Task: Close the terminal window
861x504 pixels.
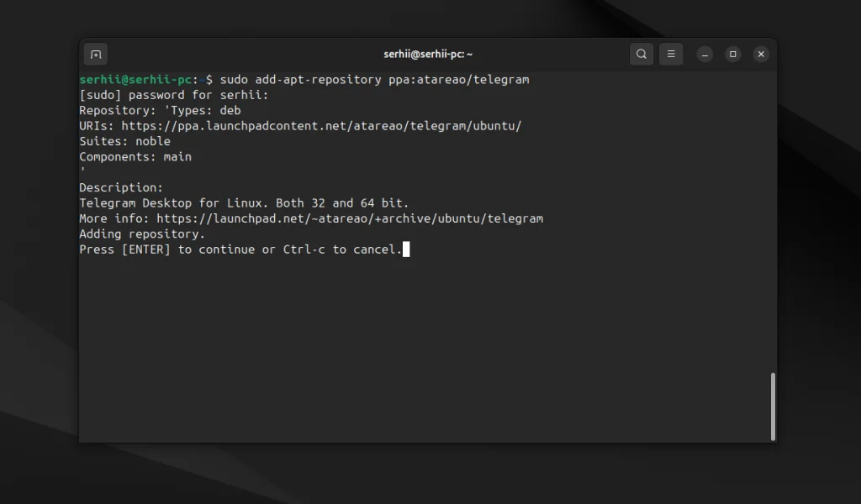Action: [x=761, y=55]
